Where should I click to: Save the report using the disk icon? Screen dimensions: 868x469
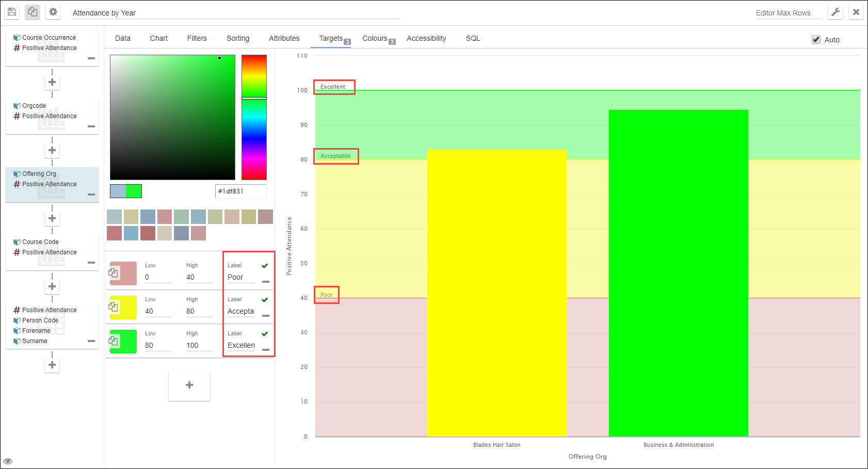coord(11,11)
